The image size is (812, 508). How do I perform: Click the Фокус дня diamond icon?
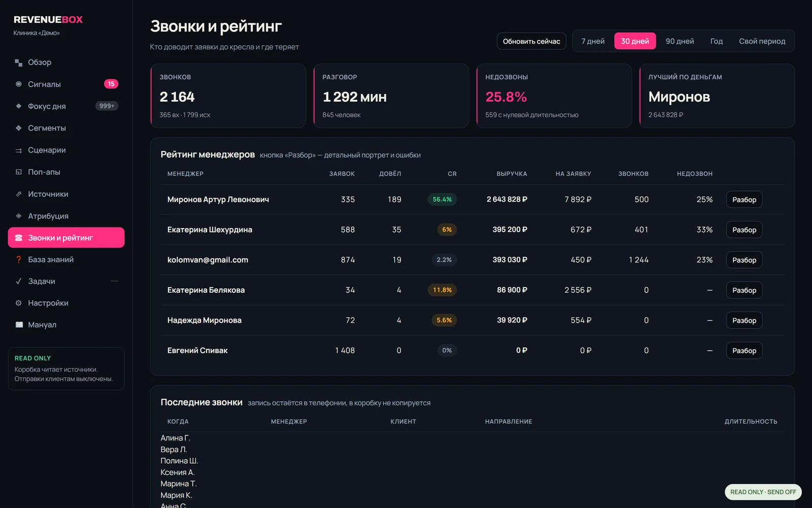click(x=19, y=106)
